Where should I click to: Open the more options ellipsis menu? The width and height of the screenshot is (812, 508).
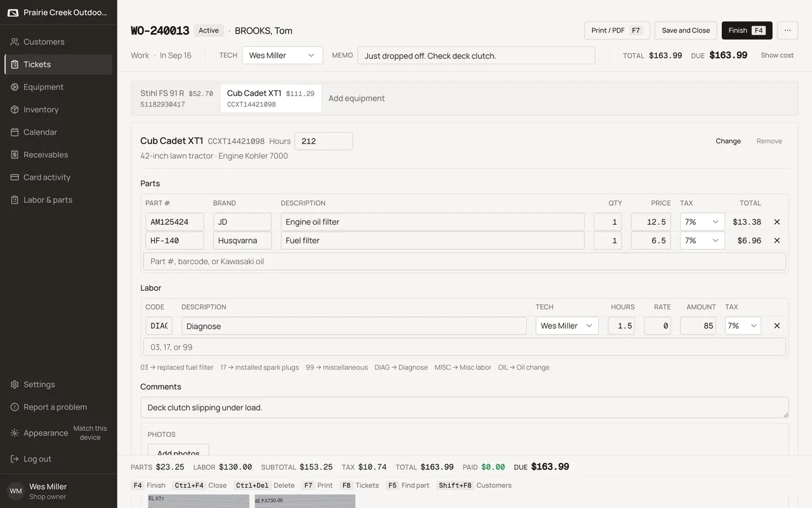pyautogui.click(x=787, y=30)
